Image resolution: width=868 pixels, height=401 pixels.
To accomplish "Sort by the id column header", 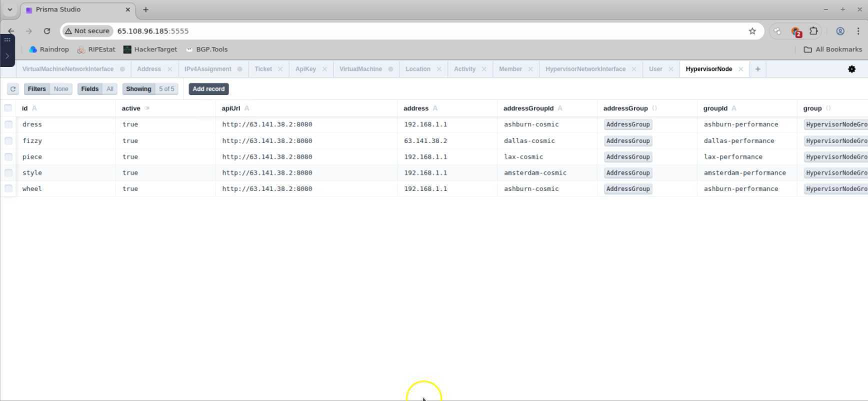I will 65,108.
